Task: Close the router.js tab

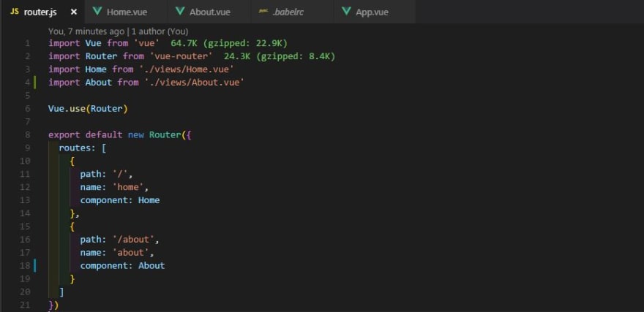Action: [74, 12]
